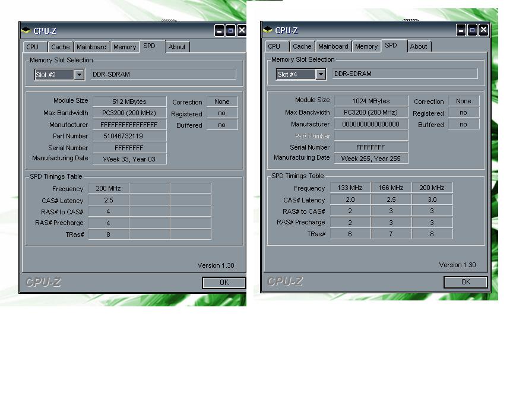Image resolution: width=532 pixels, height=396 pixels.
Task: Click serial number FFFFFFFF in left window
Action: tap(129, 148)
